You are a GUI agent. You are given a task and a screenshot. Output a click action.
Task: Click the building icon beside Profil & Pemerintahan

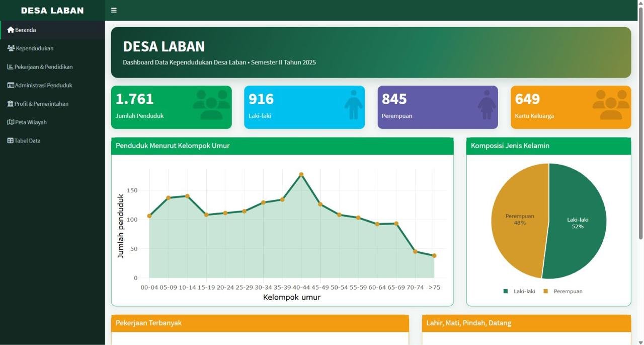click(x=11, y=104)
